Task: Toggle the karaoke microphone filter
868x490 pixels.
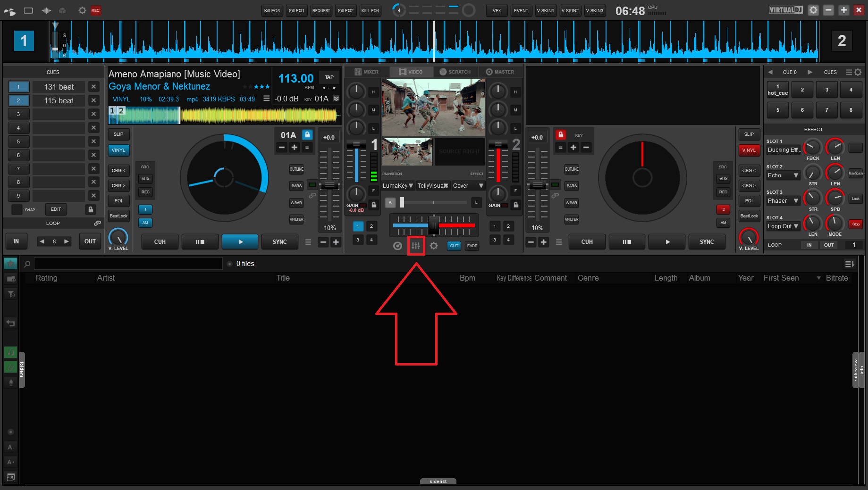Action: point(10,382)
